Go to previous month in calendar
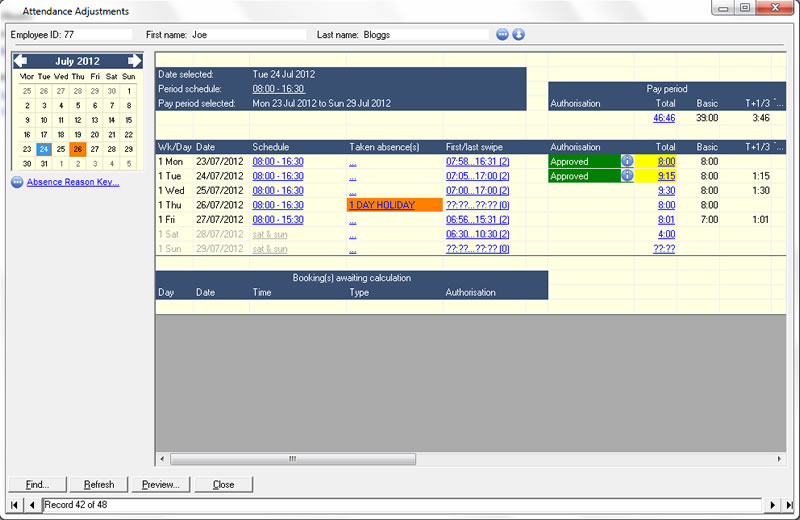 pyautogui.click(x=20, y=61)
